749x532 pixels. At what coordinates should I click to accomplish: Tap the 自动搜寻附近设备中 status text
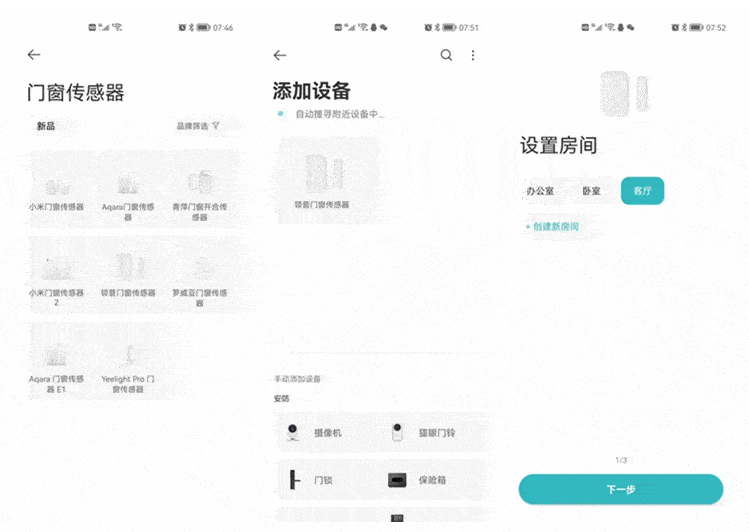coord(340,114)
